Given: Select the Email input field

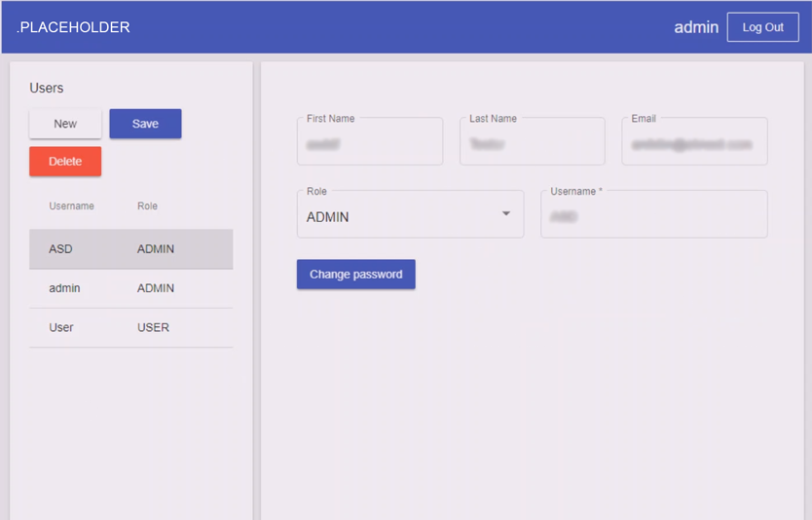Looking at the screenshot, I should 693,144.
